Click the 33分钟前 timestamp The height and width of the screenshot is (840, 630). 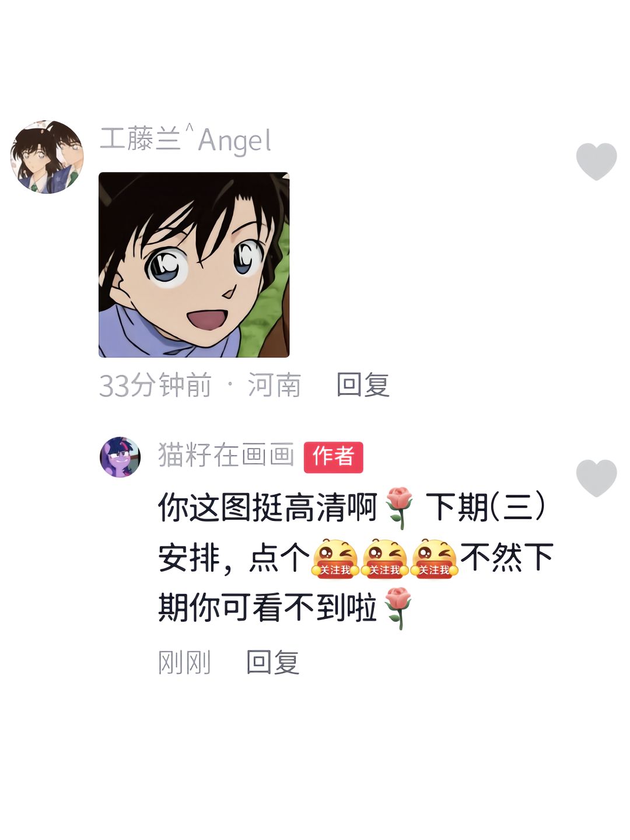coord(155,385)
